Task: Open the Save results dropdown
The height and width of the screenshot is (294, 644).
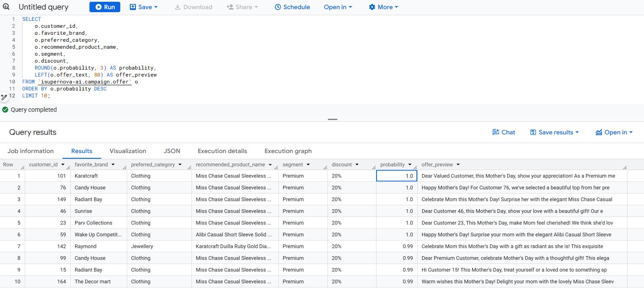Action: tap(555, 132)
